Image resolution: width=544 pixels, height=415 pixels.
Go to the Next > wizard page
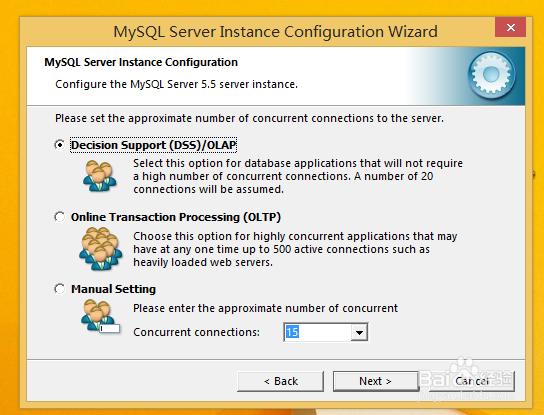[375, 381]
